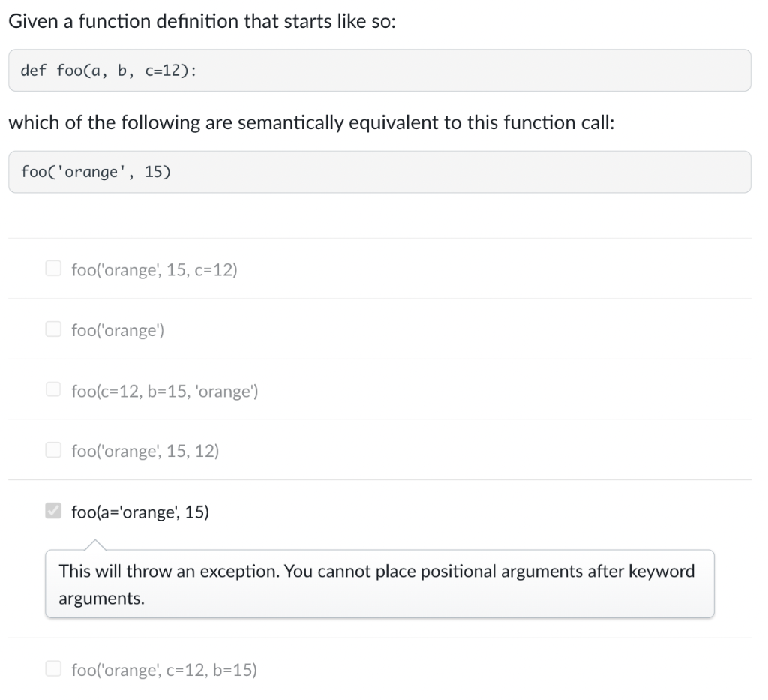Click the foo('orange', 15, c=12) answer text
Image resolution: width=768 pixels, height=700 pixels.
point(154,269)
